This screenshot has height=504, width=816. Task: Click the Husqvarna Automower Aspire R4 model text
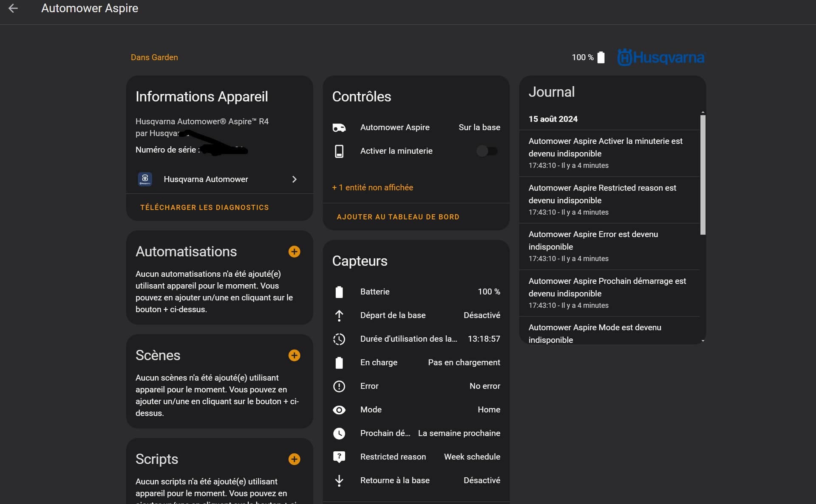click(202, 122)
